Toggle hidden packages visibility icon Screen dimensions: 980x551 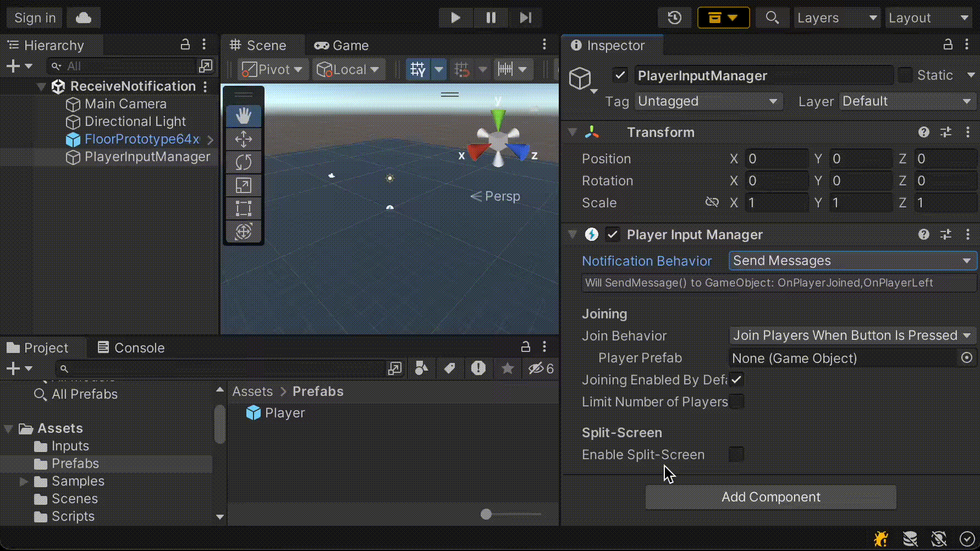pos(541,368)
